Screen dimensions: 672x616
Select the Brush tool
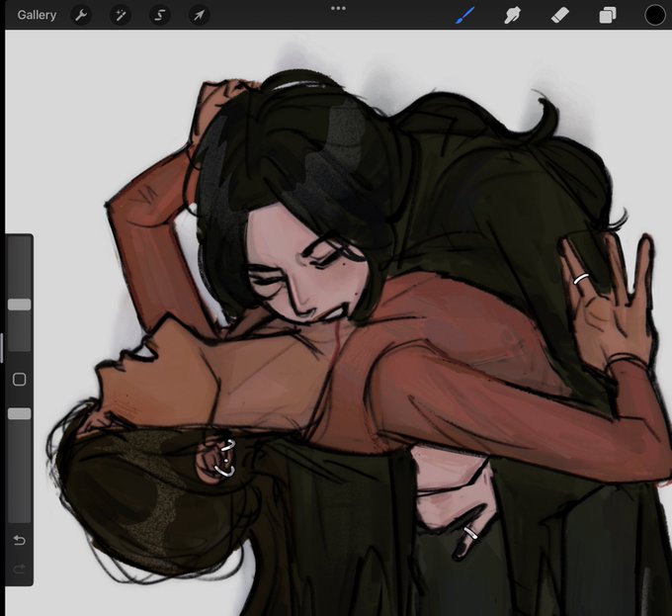464,16
